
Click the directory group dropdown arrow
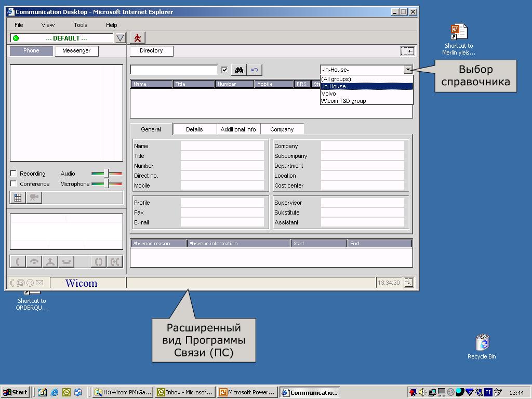point(408,70)
